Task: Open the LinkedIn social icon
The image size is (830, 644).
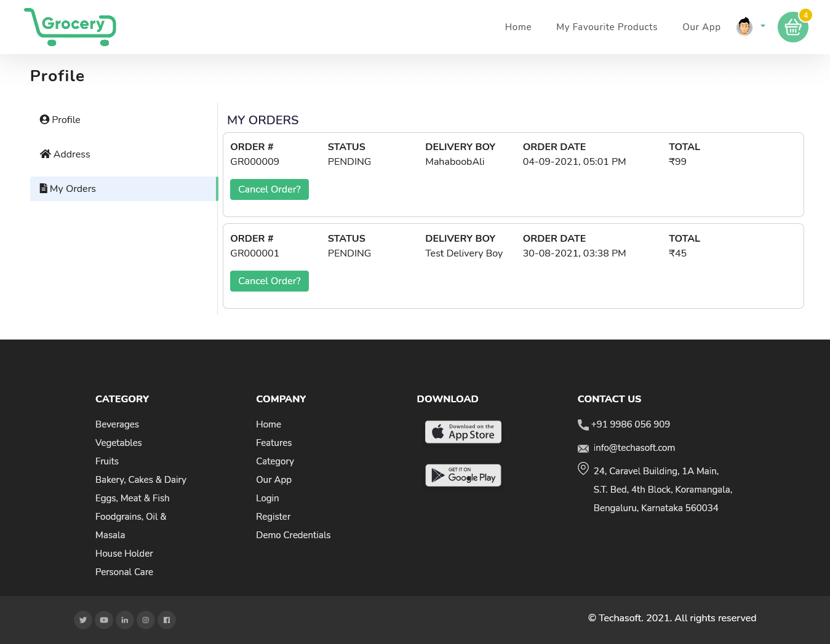Action: click(x=125, y=620)
